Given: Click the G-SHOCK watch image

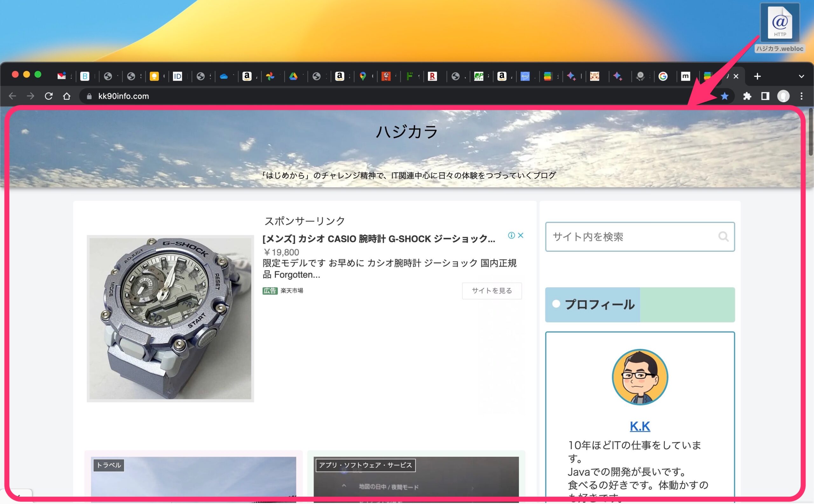Looking at the screenshot, I should 170,318.
